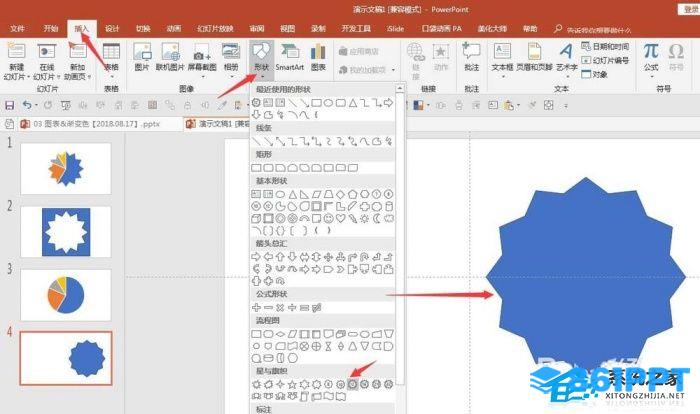Select slide 2 thumbnail with white star
This screenshot has width=700, height=414.
click(66, 231)
